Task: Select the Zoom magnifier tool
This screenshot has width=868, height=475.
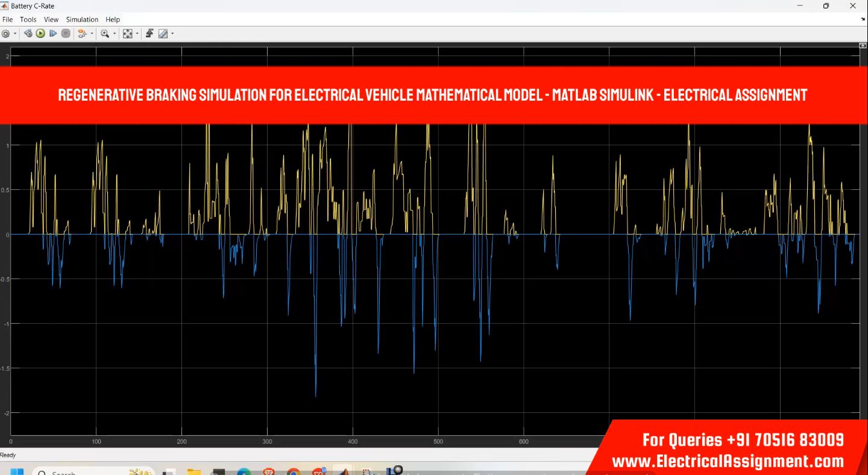Action: pos(105,34)
